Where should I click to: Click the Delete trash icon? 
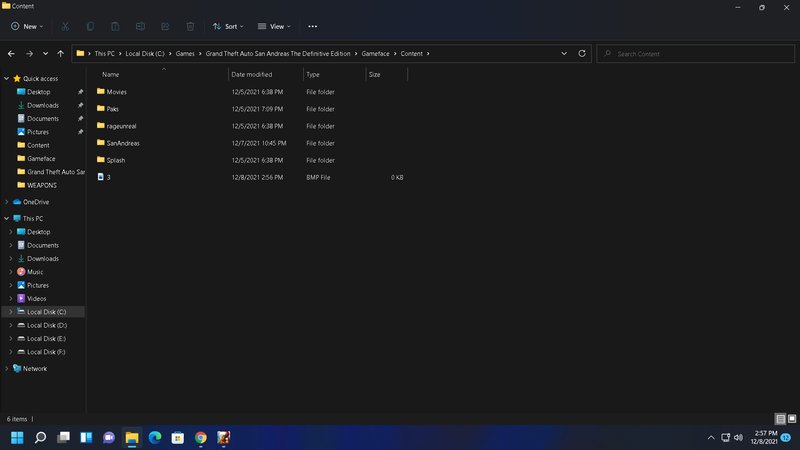click(x=190, y=27)
